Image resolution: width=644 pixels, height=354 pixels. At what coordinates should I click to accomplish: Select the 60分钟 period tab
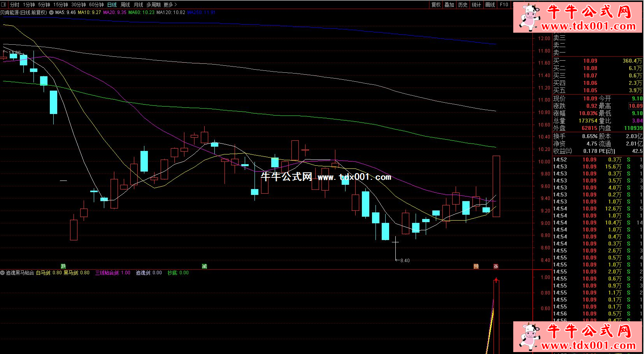coord(97,5)
